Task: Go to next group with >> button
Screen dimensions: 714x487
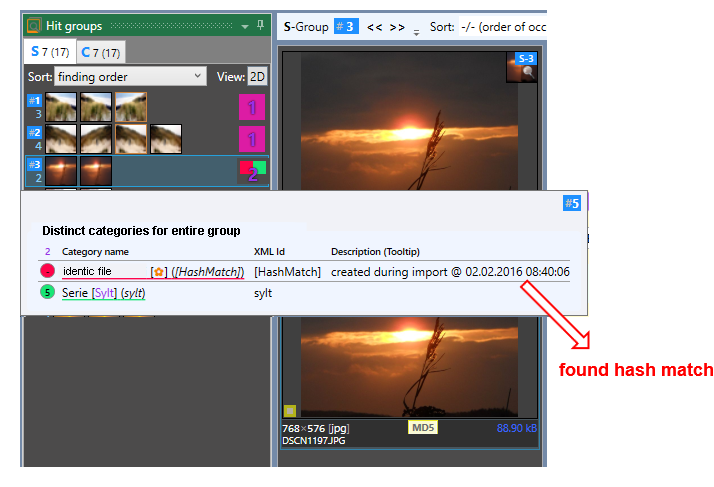Action: [397, 27]
